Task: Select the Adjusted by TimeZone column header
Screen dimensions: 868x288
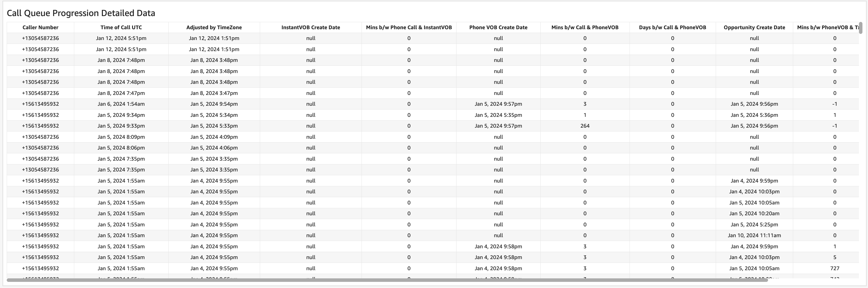Action: click(x=214, y=28)
